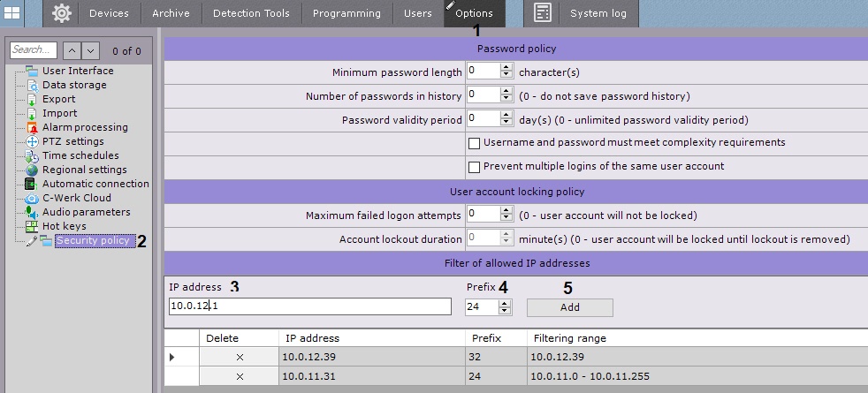
Task: Click the Add button for IP filter
Action: pyautogui.click(x=569, y=306)
